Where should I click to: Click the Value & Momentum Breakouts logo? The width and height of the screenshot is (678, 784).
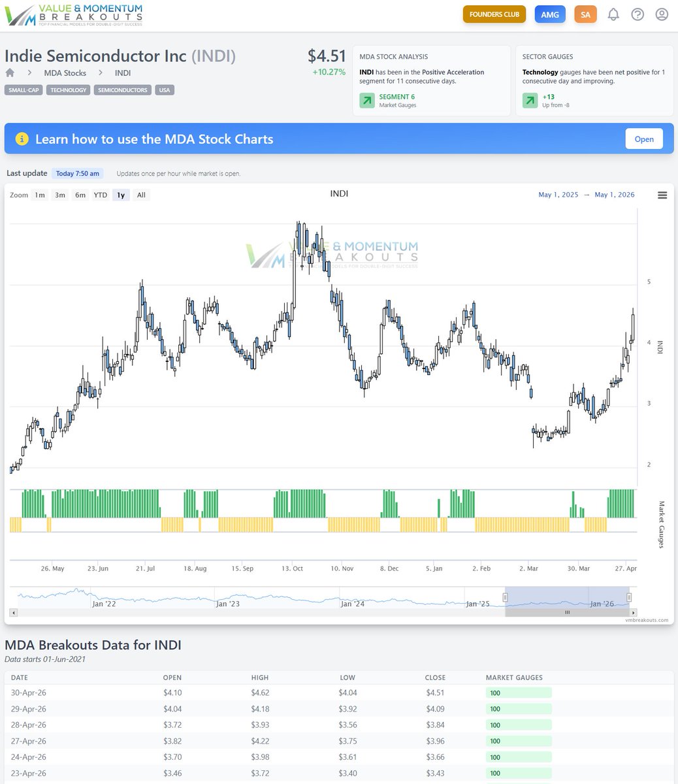point(74,14)
